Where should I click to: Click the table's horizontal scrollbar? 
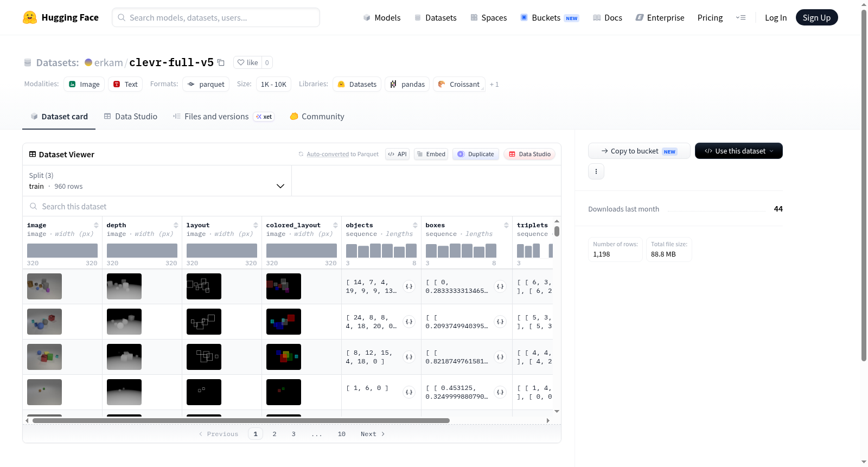241,420
